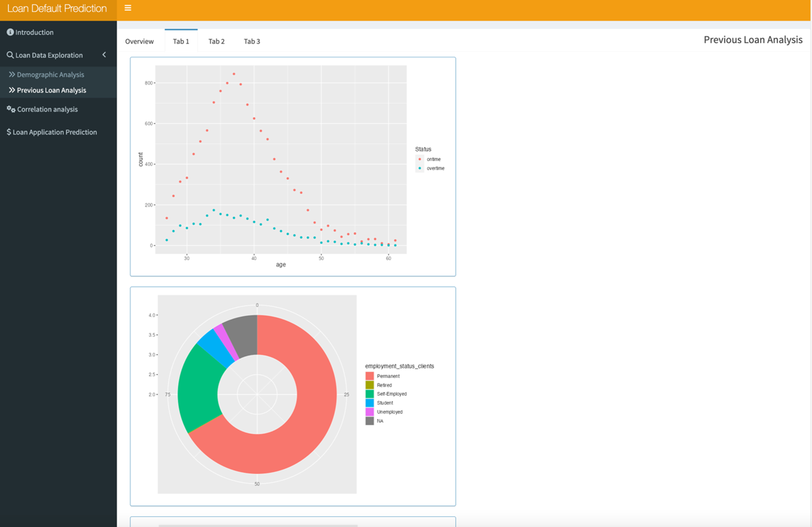Open the Demographic Analysis page
This screenshot has width=812, height=527.
pos(50,75)
